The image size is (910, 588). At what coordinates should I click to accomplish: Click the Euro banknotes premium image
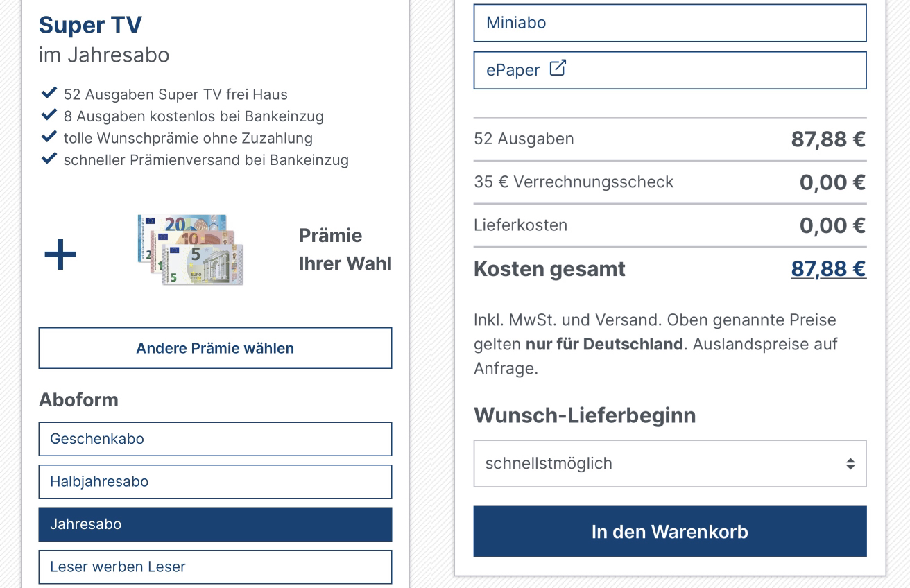(x=190, y=250)
